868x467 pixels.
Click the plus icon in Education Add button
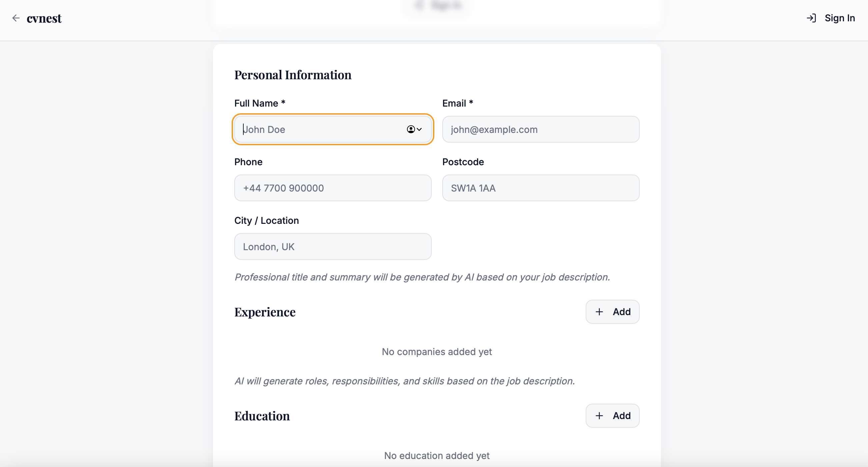click(599, 416)
